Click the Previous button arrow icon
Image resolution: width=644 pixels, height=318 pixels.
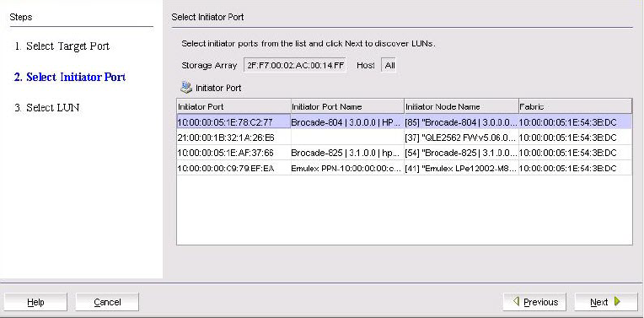click(x=516, y=302)
